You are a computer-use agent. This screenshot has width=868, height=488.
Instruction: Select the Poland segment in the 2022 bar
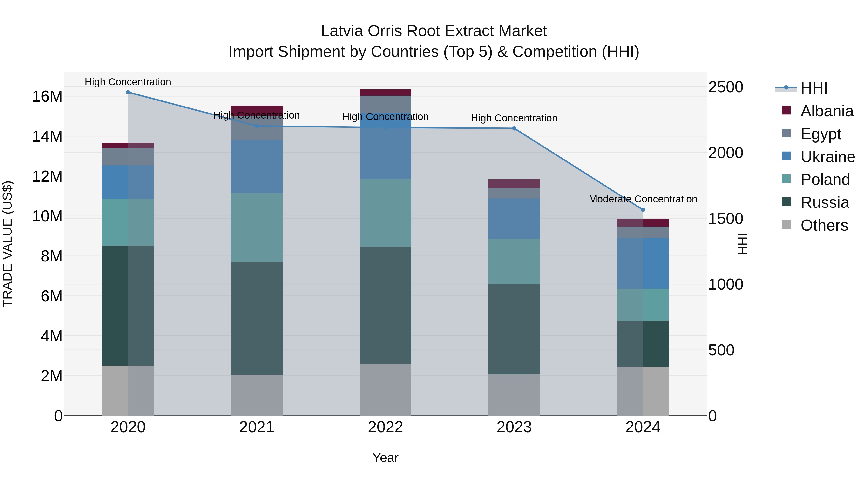click(386, 213)
